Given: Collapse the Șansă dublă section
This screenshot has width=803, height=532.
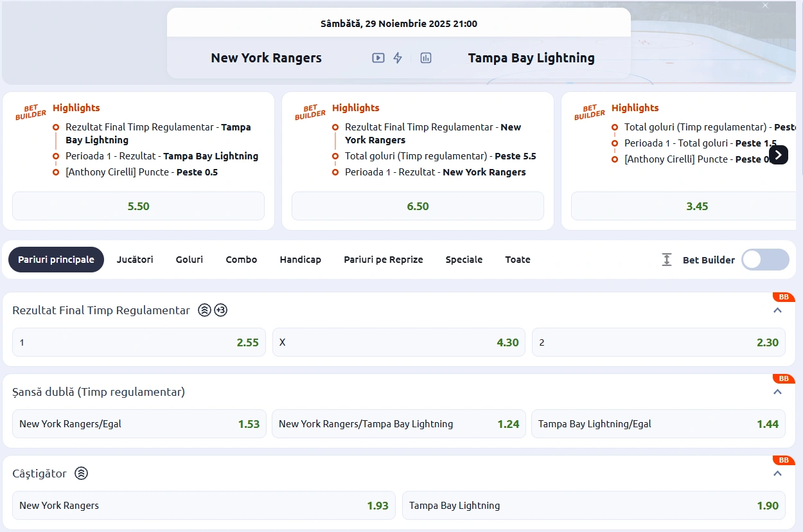Looking at the screenshot, I should [777, 392].
